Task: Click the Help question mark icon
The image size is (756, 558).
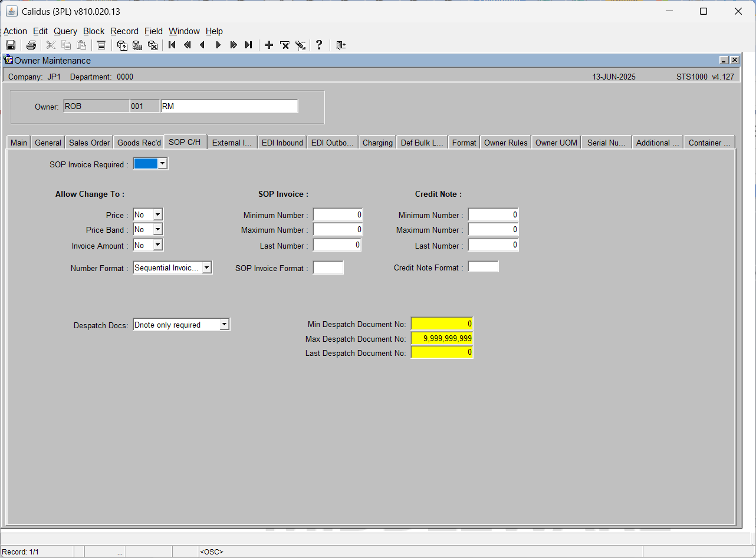Action: click(319, 45)
